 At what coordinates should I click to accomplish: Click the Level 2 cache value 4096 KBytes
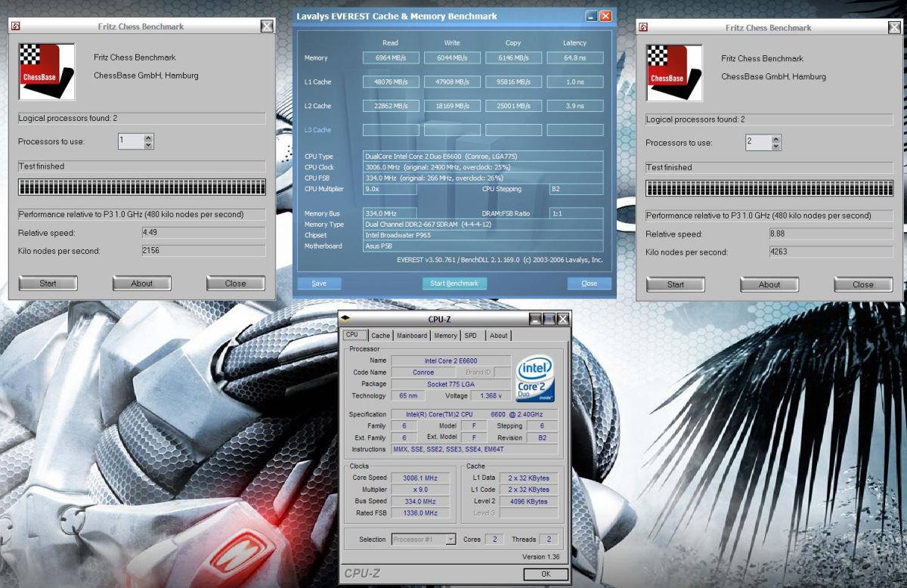(x=530, y=501)
